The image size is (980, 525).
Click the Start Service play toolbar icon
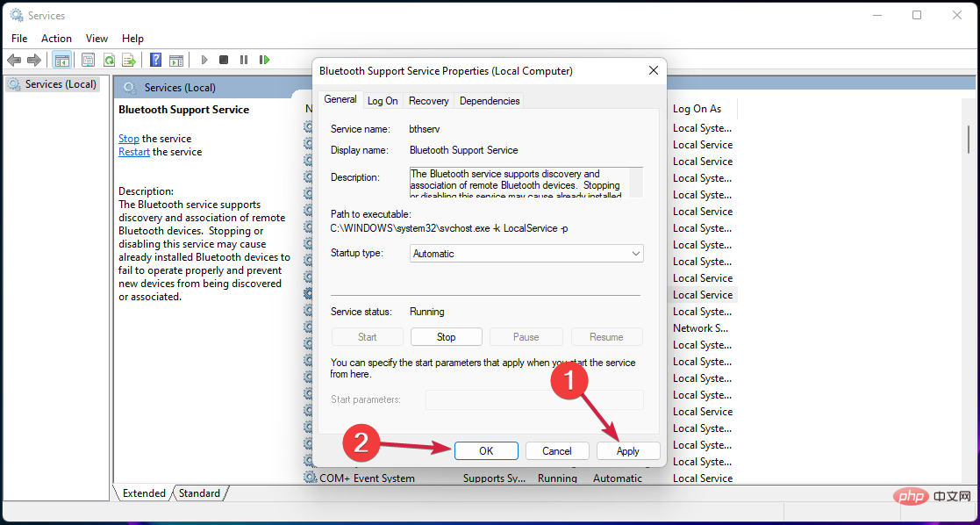[204, 60]
